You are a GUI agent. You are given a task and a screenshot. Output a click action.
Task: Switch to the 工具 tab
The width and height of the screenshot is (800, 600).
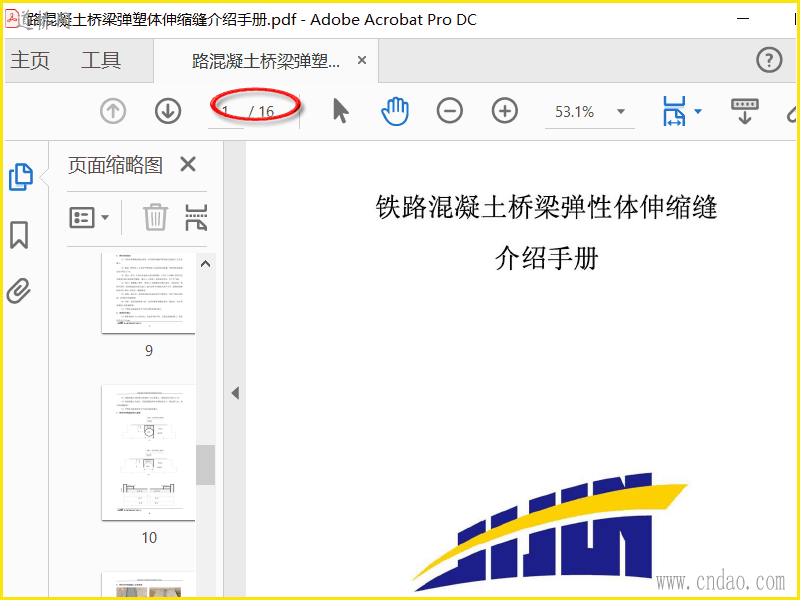(x=101, y=60)
